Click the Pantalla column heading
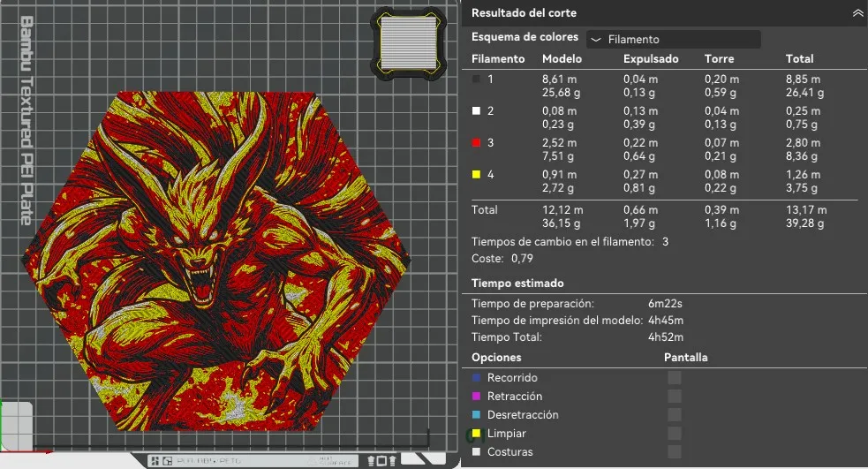The image size is (868, 469). click(x=685, y=357)
